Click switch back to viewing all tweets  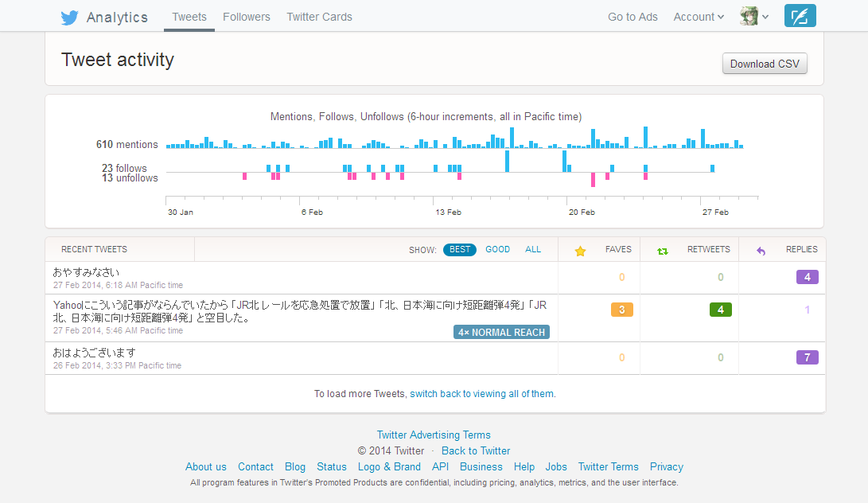point(482,393)
